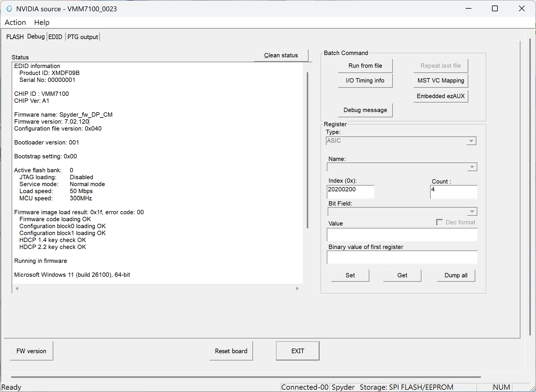The height and width of the screenshot is (392, 536).
Task: Click the Count input field
Action: coord(454,192)
